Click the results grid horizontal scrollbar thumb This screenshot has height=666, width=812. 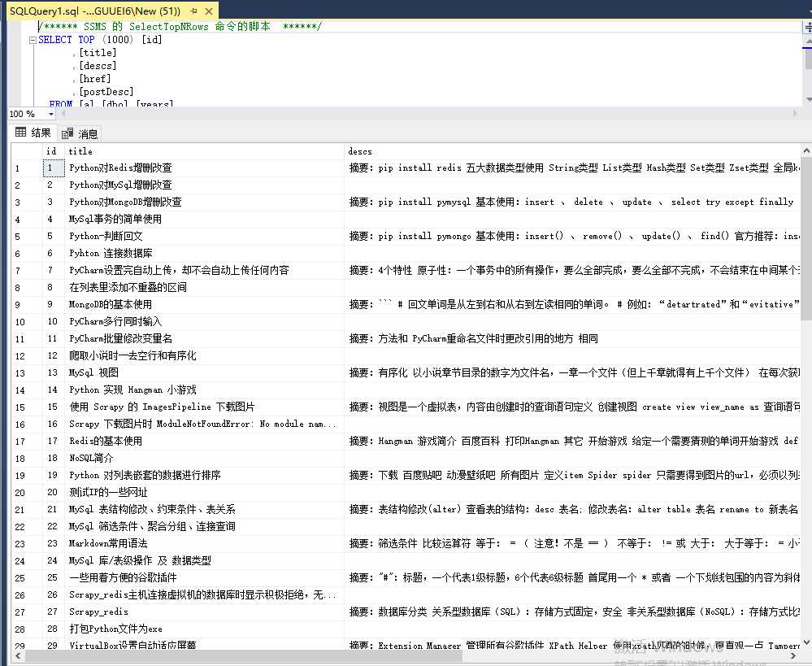(x=243, y=656)
